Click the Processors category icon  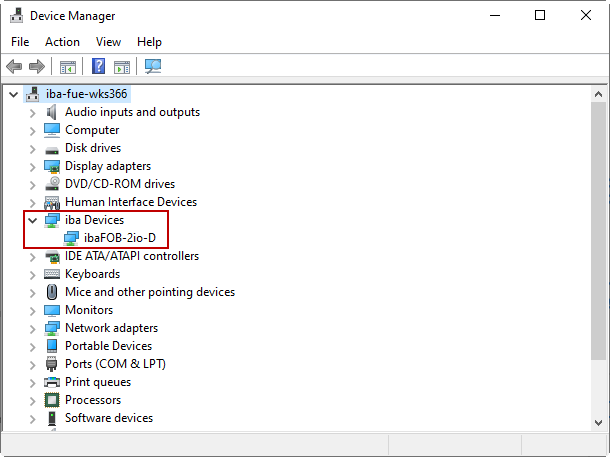click(x=53, y=400)
